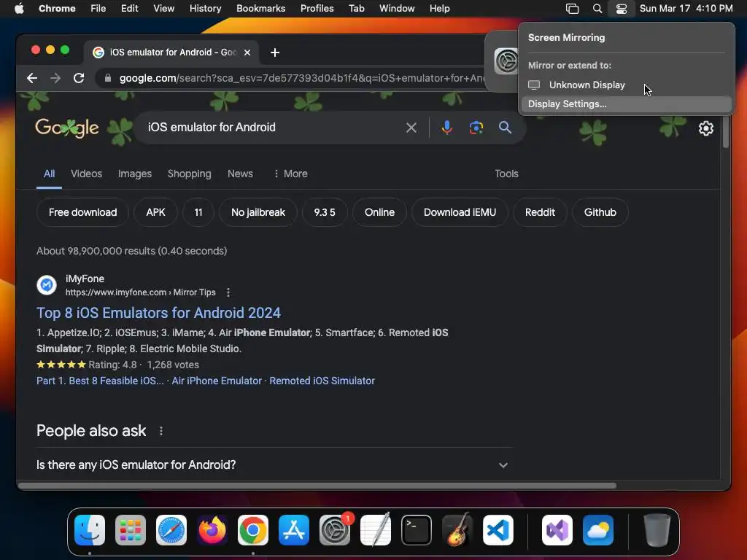Viewport: 747px width, 560px height.
Task: Switch to the Images results tab
Action: point(135,174)
